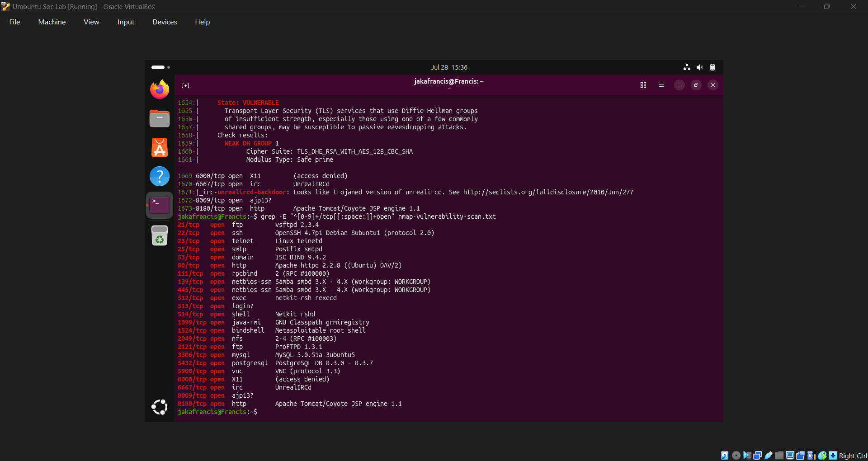This screenshot has height=461, width=868.
Task: Close the jakafrancis terminal window
Action: coord(713,85)
